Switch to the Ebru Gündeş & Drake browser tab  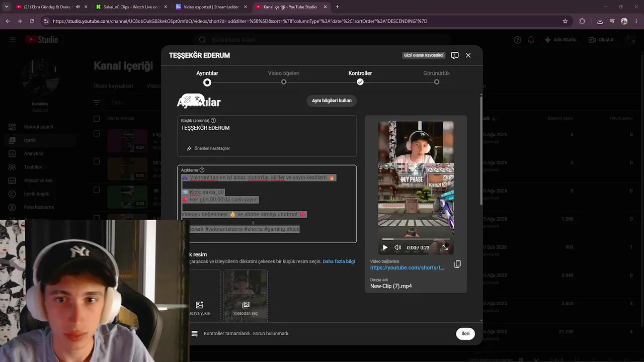(x=48, y=7)
